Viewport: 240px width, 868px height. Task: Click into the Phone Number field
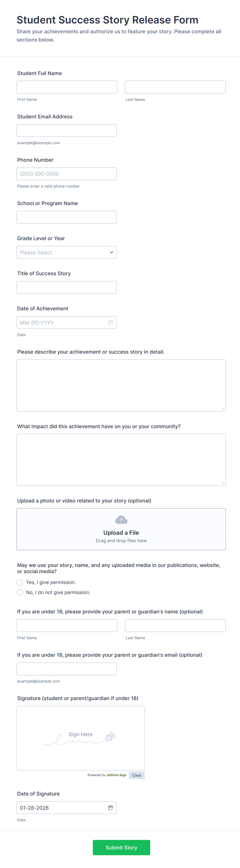[x=67, y=174]
